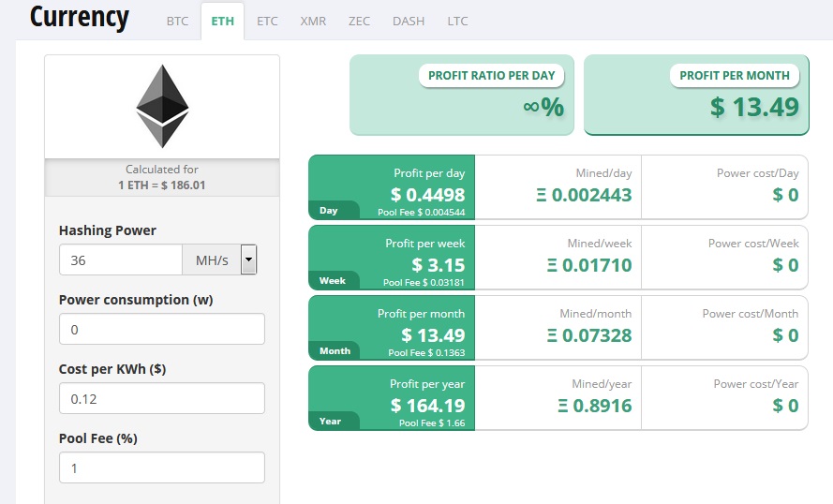
Task: Select the Profit per year value $ 164.19
Action: tap(427, 406)
